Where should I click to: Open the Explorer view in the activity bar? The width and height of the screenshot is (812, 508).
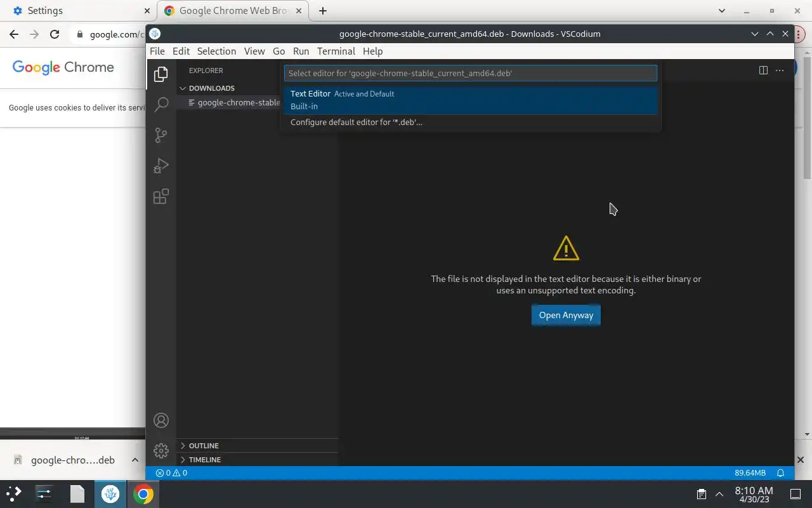coord(161,74)
